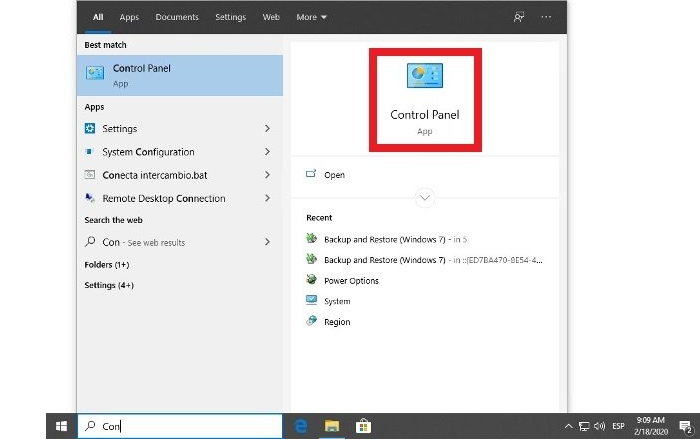
Task: Click the ESP language indicator
Action: 618,426
